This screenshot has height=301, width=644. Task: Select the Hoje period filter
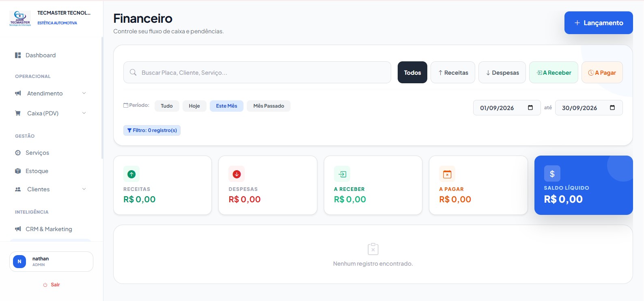pyautogui.click(x=194, y=106)
